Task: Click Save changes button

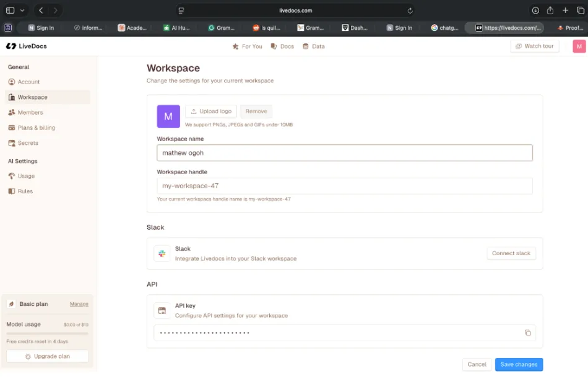Action: tap(519, 365)
